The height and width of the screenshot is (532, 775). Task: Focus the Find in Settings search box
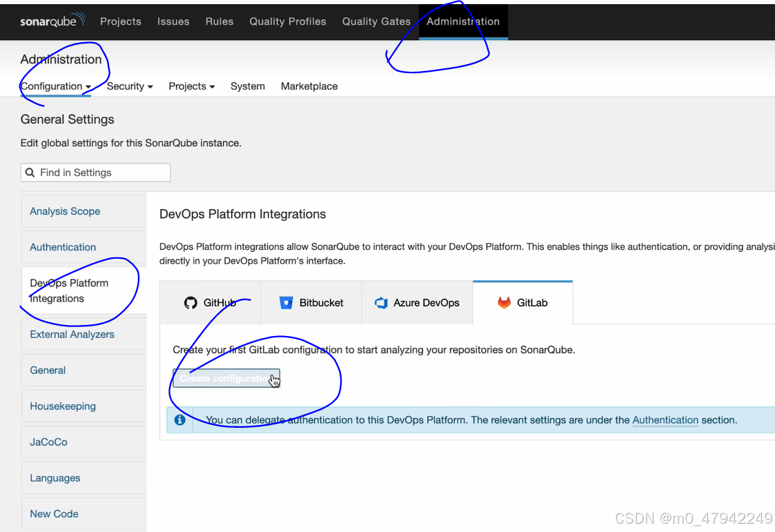pos(95,173)
